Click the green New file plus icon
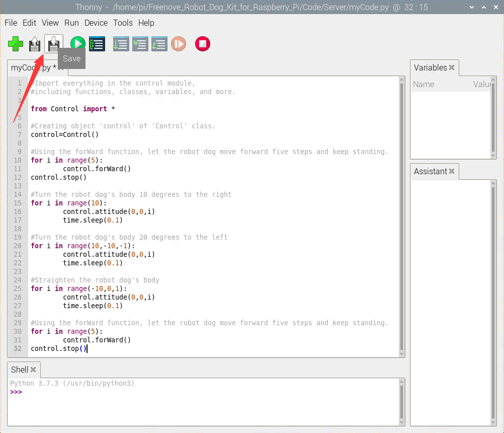This screenshot has height=433, width=504. 16,44
